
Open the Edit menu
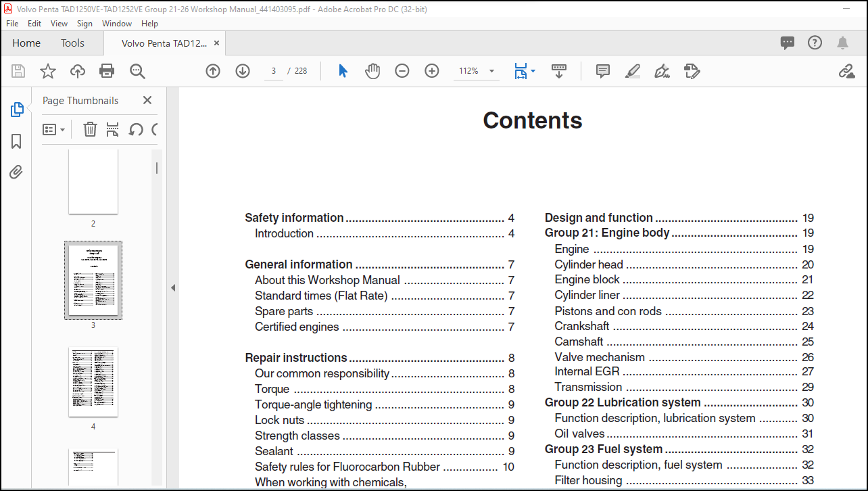click(34, 23)
